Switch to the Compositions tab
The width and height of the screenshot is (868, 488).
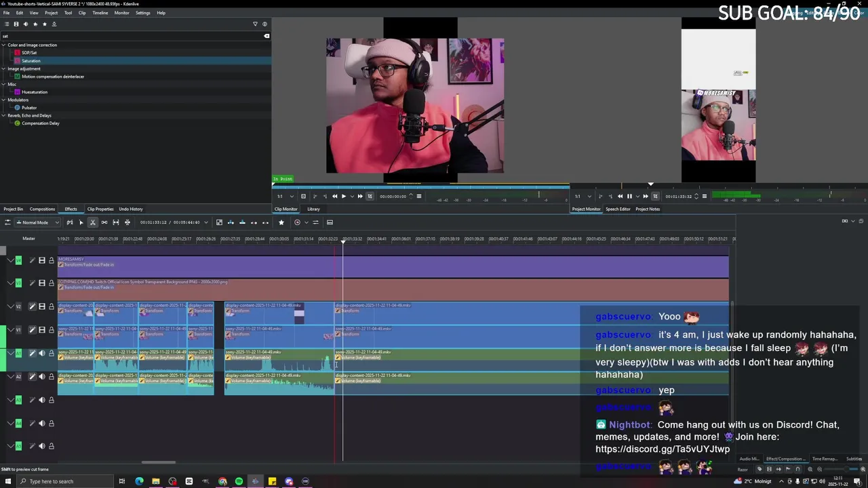point(42,209)
